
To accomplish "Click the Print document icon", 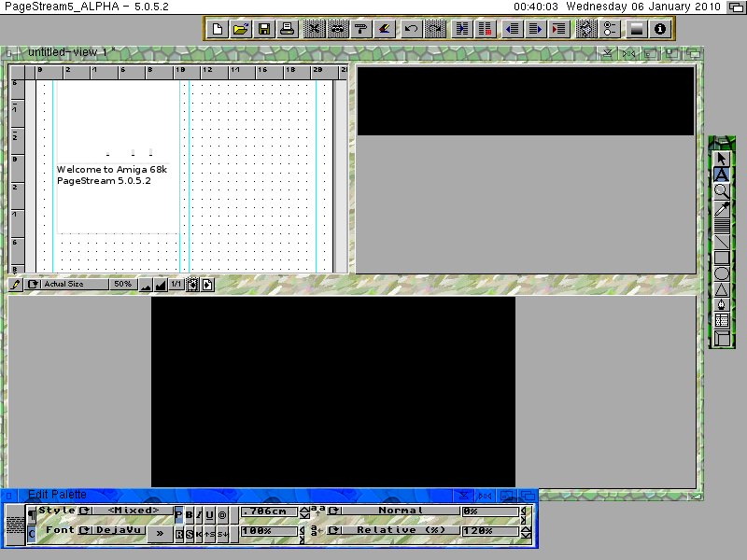I will [289, 29].
